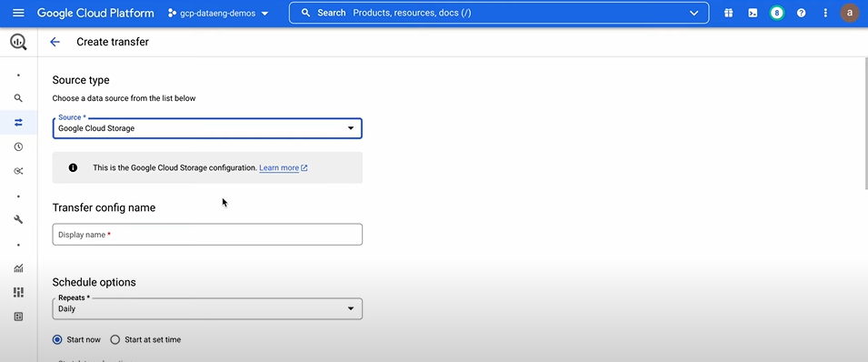Open the gcp-dataeng-demos project selector
Screen dimensions: 868x362
(x=218, y=13)
